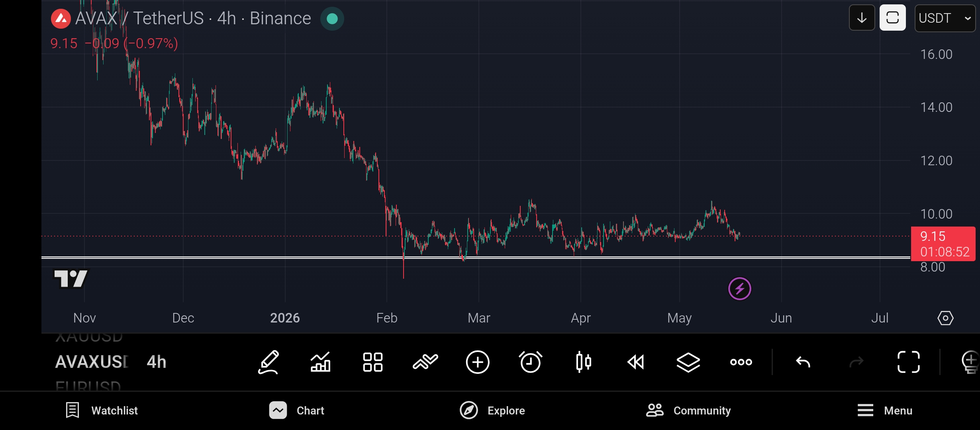Open the indicators chart icon

click(x=321, y=362)
